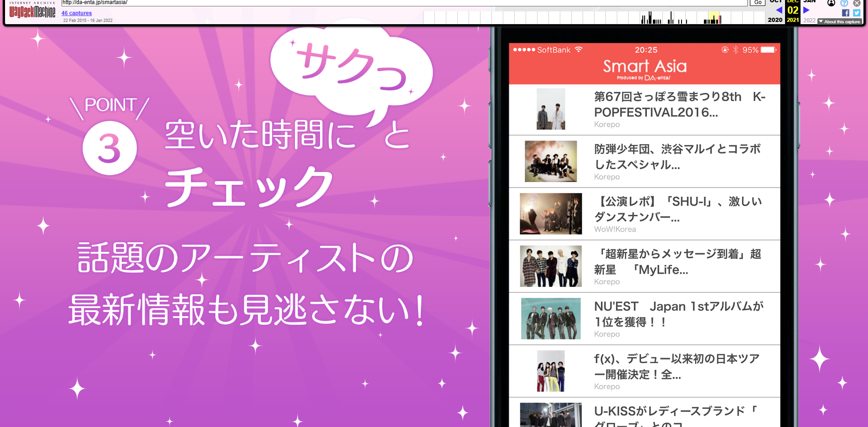Image resolution: width=868 pixels, height=427 pixels.
Task: Click the チェック heading text
Action: pos(249,186)
